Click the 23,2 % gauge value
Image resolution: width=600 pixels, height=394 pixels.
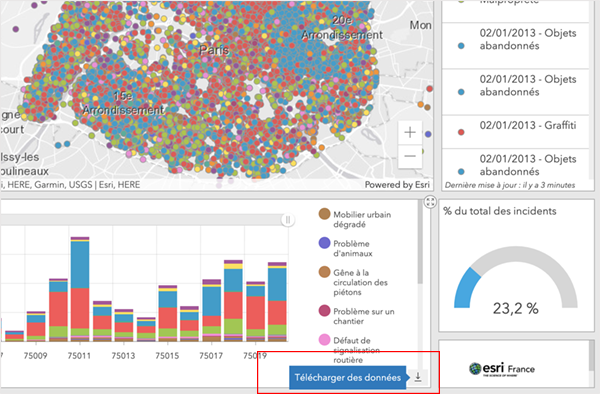point(515,308)
